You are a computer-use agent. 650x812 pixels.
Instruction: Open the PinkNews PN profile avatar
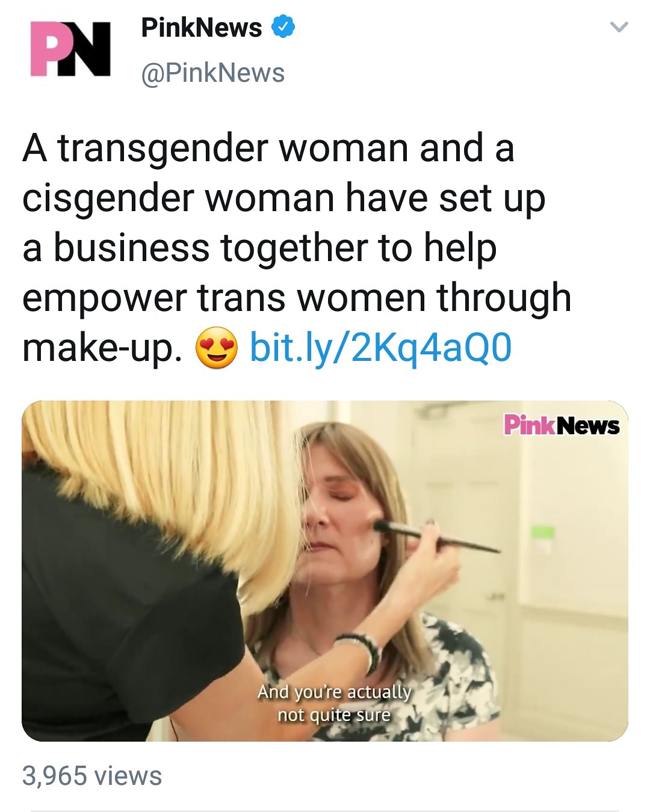70,49
